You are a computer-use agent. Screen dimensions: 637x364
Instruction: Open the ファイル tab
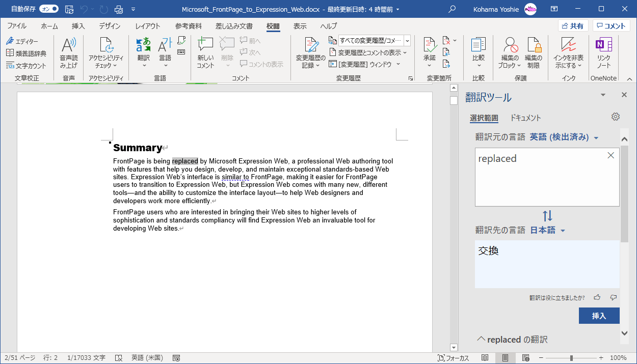pyautogui.click(x=17, y=26)
